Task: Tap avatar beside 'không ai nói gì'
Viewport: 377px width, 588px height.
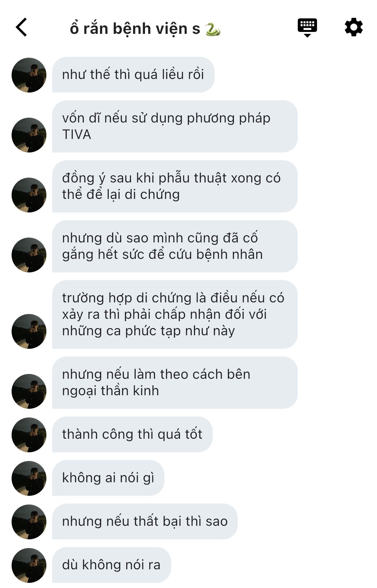Action: coord(29,478)
